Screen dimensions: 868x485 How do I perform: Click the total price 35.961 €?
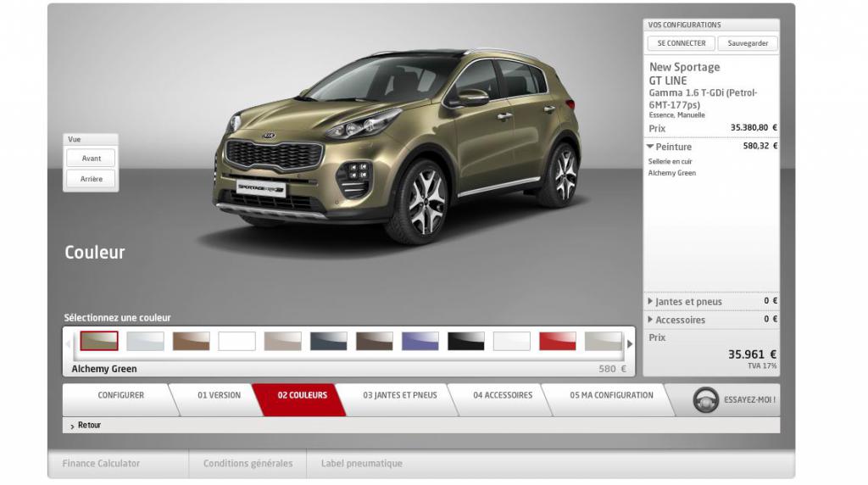[x=752, y=354]
